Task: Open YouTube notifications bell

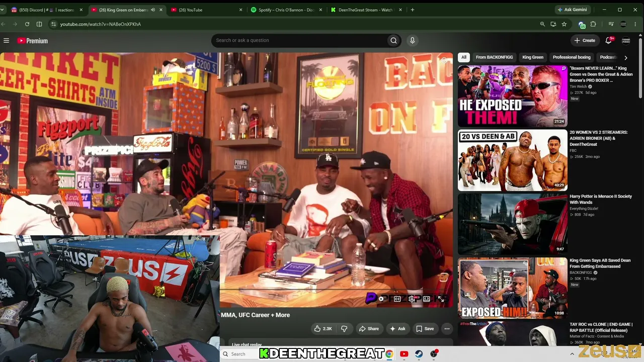Action: pyautogui.click(x=609, y=40)
